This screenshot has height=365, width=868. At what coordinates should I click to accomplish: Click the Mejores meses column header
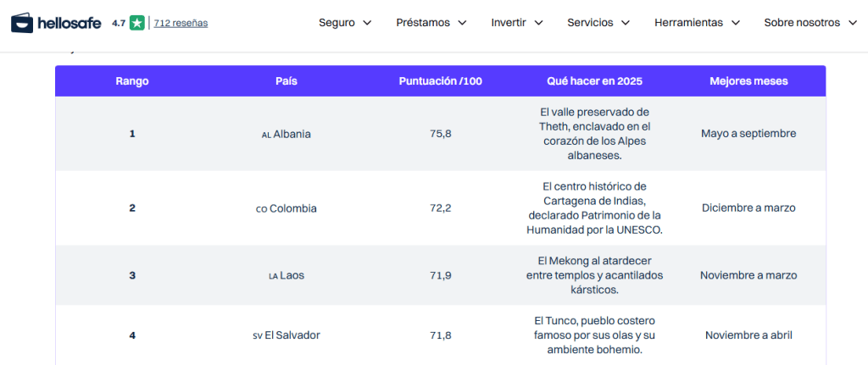tap(748, 81)
